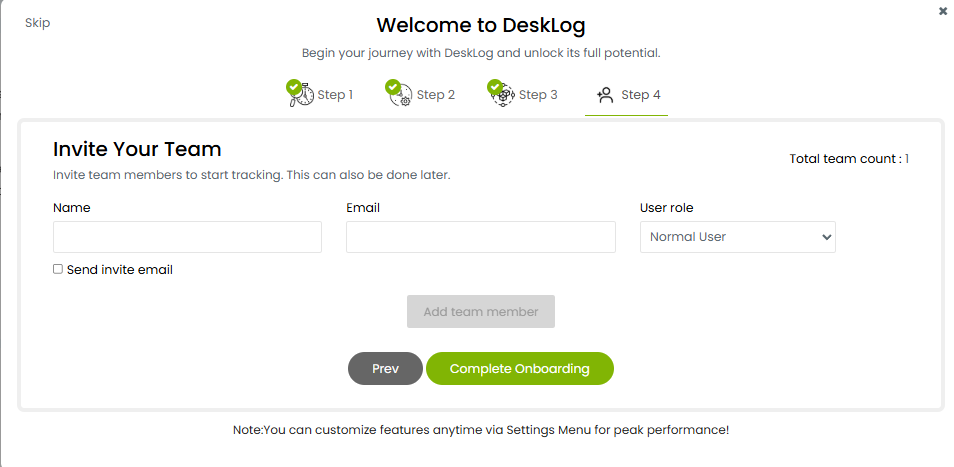Viewport: 954px width, 467px height.
Task: Click the Step 3 gear icon
Action: (x=501, y=94)
